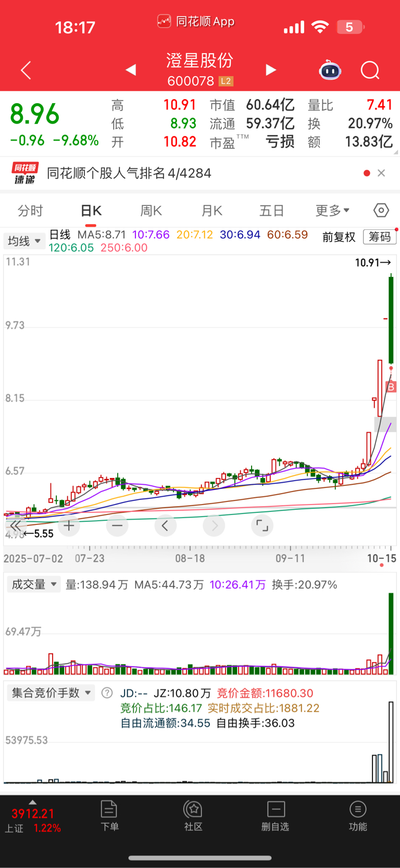Open the 同花顺速递 logo
Screen dimensions: 400x868
pyautogui.click(x=24, y=173)
